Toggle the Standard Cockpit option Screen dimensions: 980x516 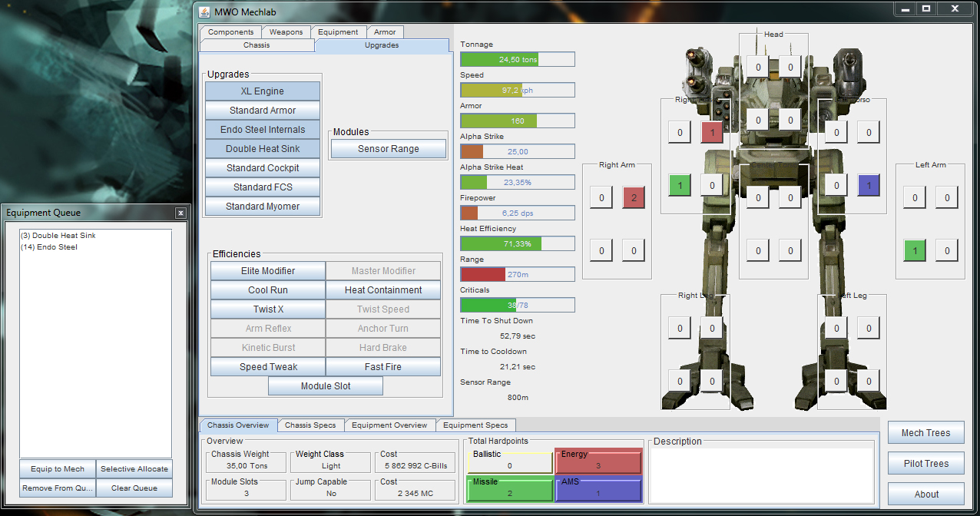tap(263, 168)
